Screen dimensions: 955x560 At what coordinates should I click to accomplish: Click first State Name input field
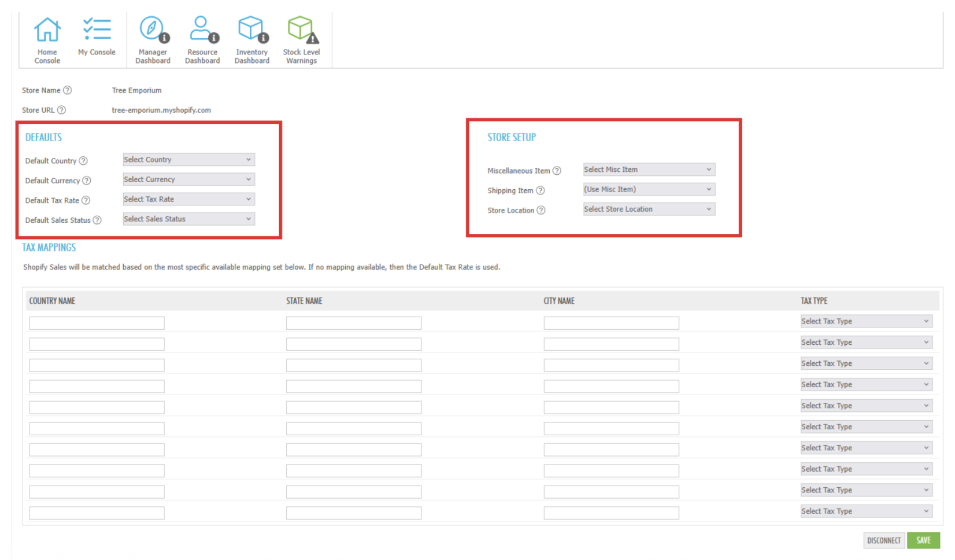pos(353,323)
